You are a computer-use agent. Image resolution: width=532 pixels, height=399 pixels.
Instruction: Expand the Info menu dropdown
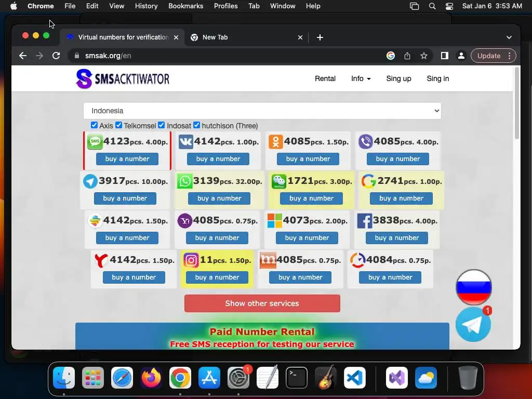(361, 79)
